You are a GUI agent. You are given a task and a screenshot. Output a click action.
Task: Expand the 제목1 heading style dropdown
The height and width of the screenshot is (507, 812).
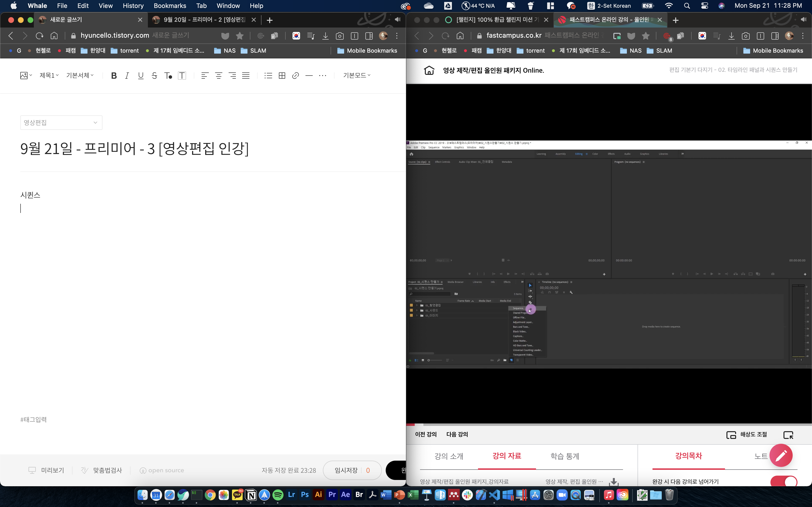tap(49, 75)
